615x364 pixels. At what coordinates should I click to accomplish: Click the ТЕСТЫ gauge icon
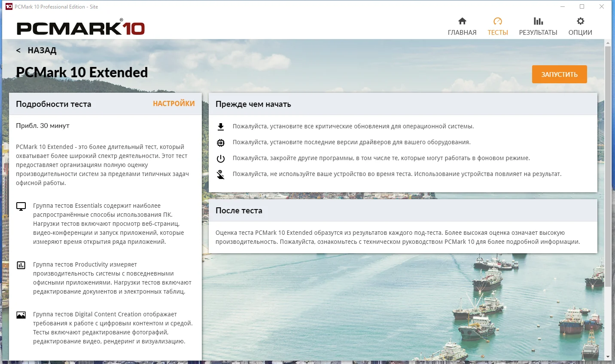click(498, 21)
